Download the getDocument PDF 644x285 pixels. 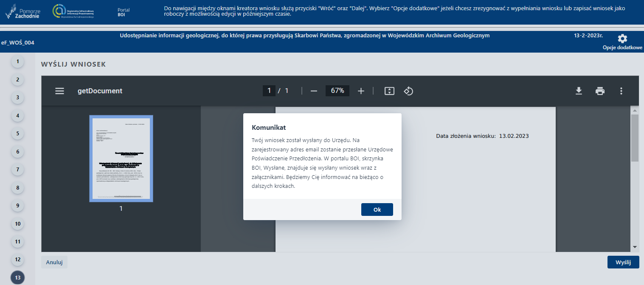click(579, 91)
